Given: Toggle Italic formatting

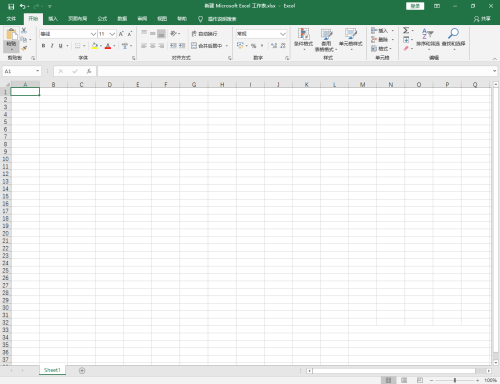Looking at the screenshot, I should 52,46.
